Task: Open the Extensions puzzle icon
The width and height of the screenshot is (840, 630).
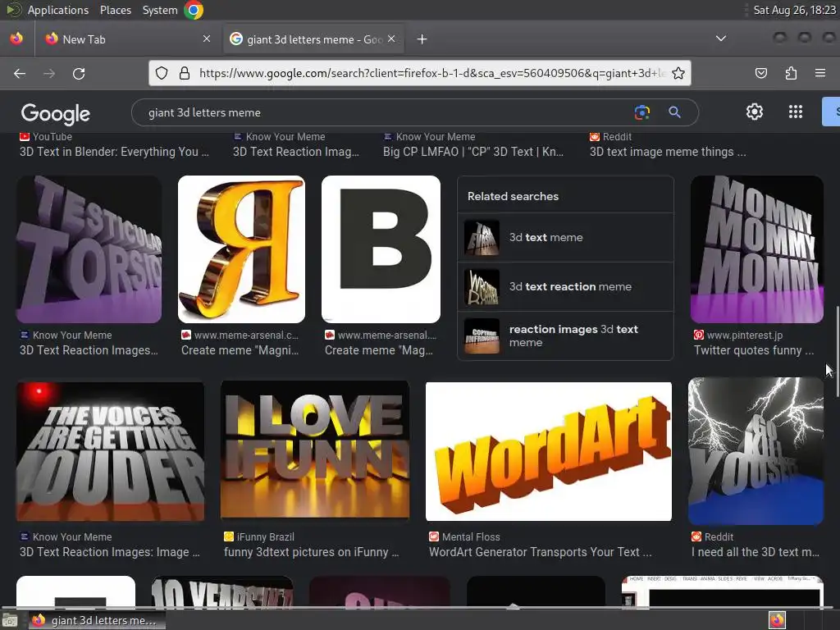Action: pos(791,73)
